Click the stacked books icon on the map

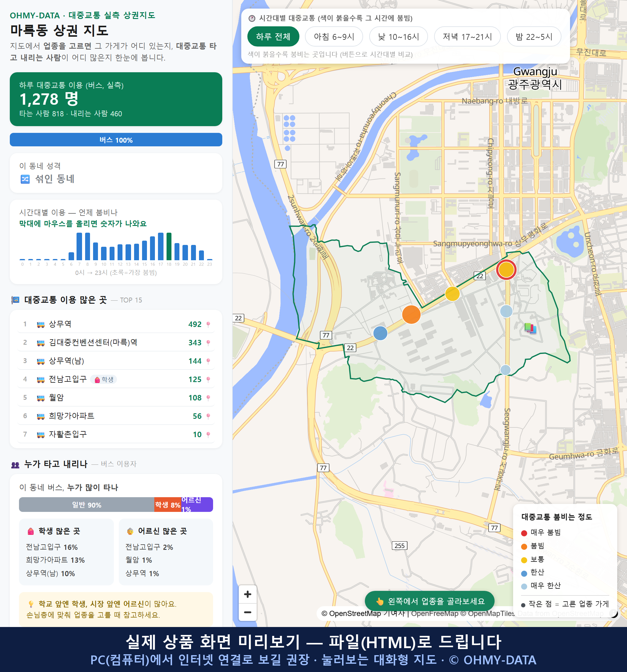[x=530, y=328]
